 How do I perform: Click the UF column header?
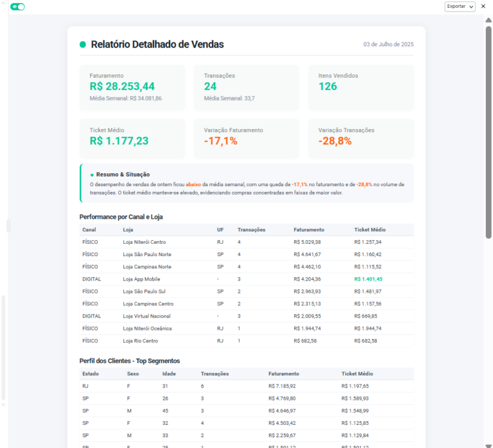pyautogui.click(x=220, y=230)
